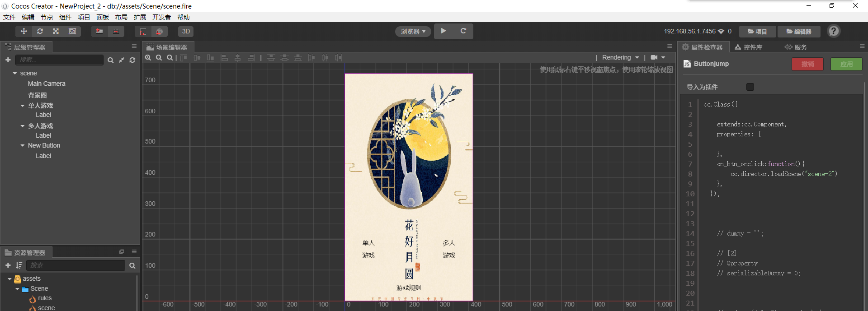The image size is (868, 311).
Task: Collapse the New Button node
Action: [23, 145]
